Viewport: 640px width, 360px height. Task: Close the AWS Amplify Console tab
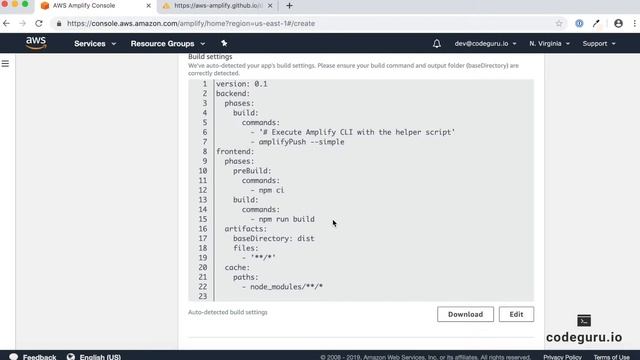(149, 6)
